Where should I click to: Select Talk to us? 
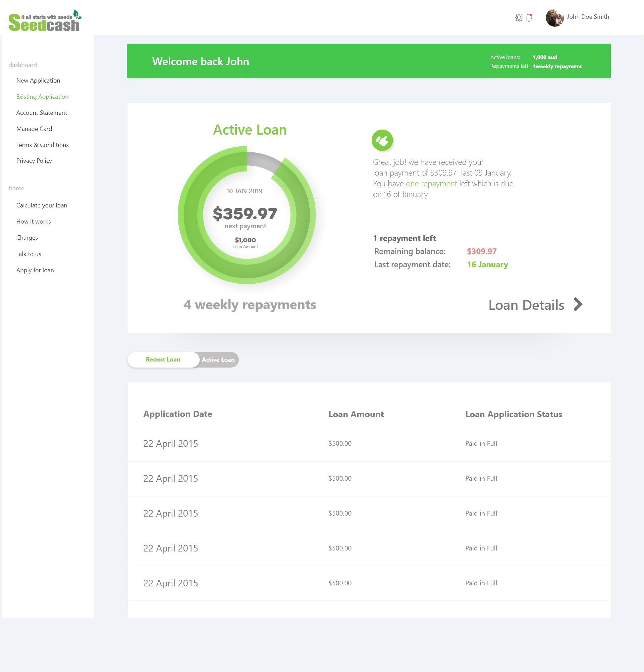(29, 254)
